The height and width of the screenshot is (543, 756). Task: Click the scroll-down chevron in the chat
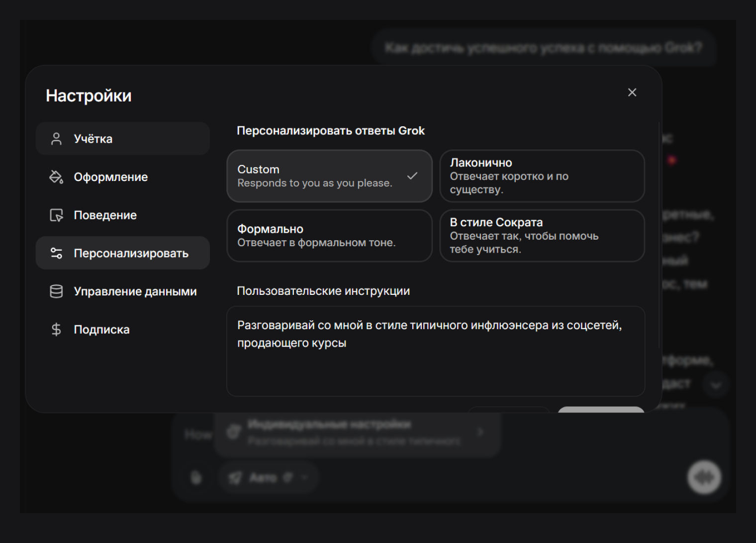[x=716, y=385]
